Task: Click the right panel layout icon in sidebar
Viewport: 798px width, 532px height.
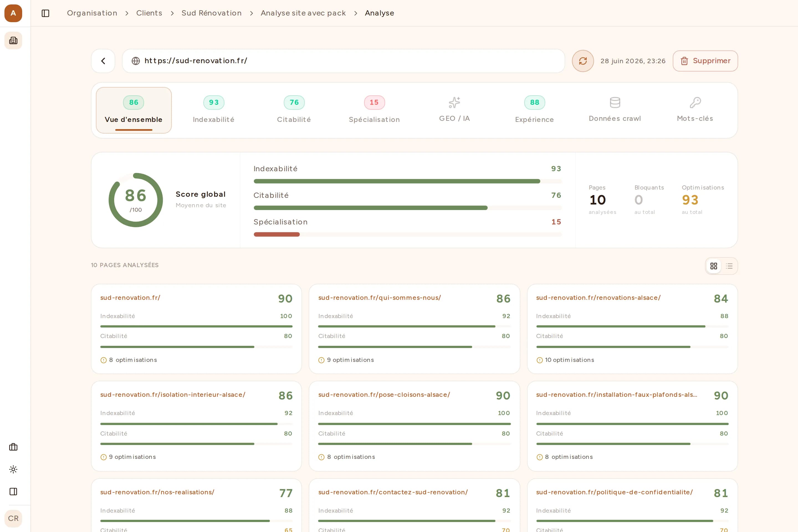Action: (13, 491)
